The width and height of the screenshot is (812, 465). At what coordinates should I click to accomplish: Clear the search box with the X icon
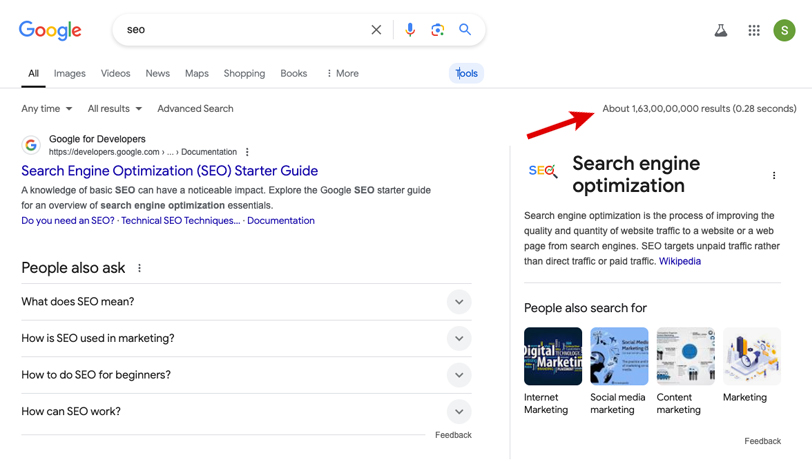point(376,30)
